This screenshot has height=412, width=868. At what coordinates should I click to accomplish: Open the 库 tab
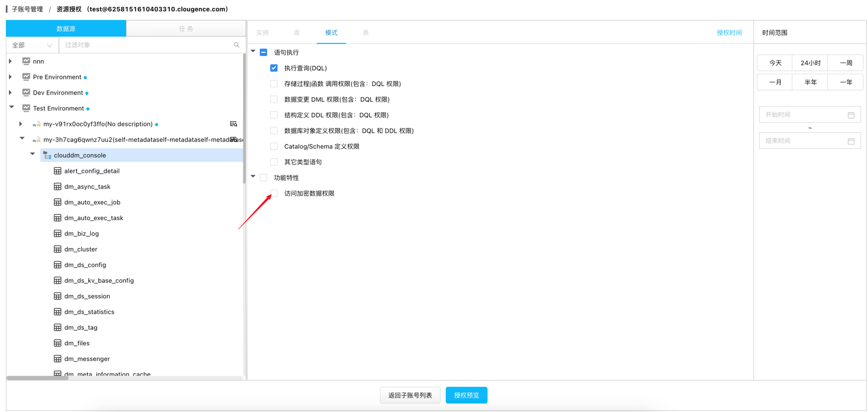(x=296, y=32)
